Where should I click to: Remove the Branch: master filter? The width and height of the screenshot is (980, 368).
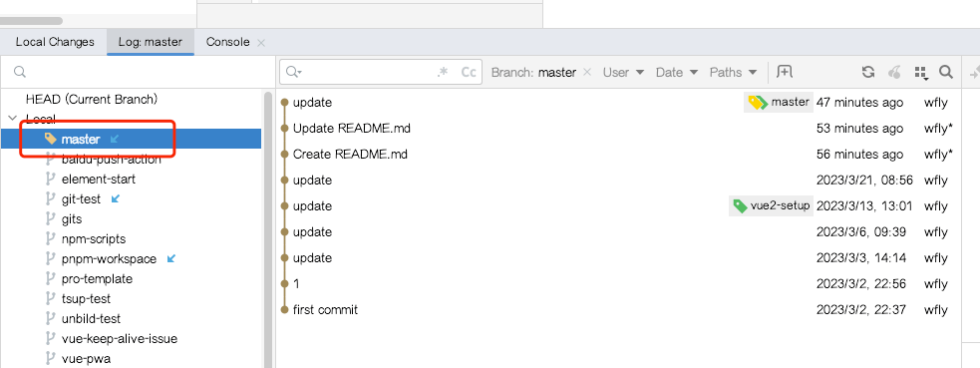coord(586,72)
